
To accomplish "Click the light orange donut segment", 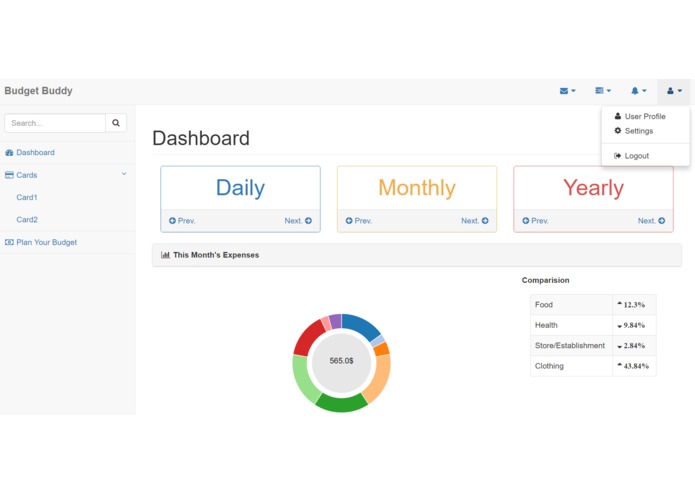I will click(x=379, y=379).
